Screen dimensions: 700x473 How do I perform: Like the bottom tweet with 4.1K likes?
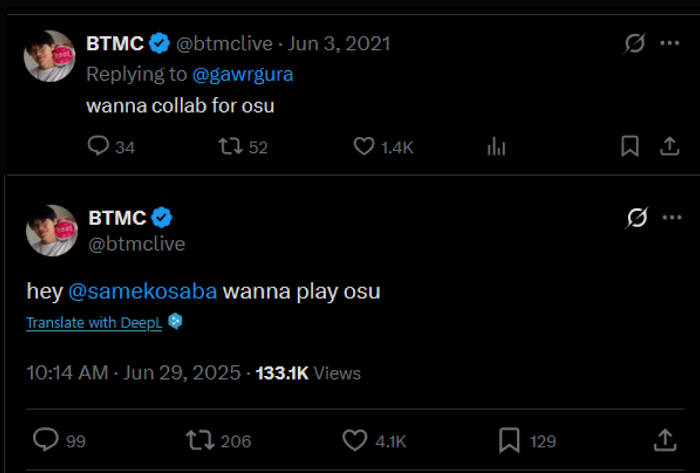(355, 440)
